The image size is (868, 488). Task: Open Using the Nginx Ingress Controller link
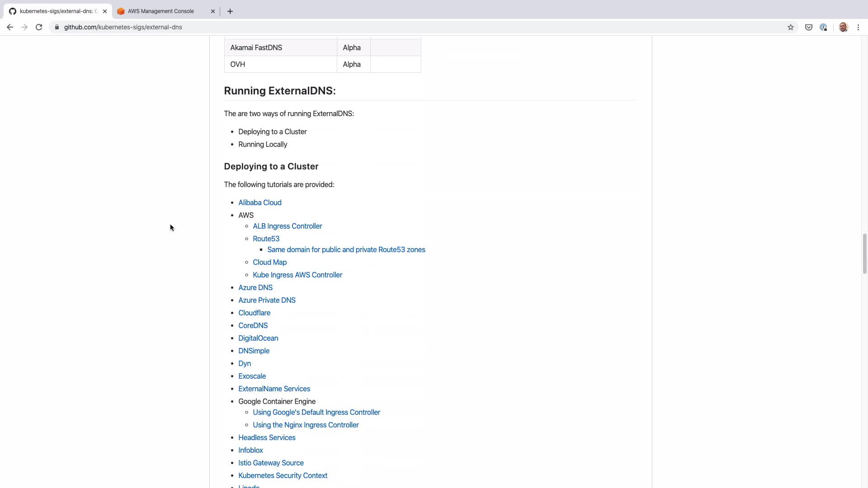click(x=306, y=425)
